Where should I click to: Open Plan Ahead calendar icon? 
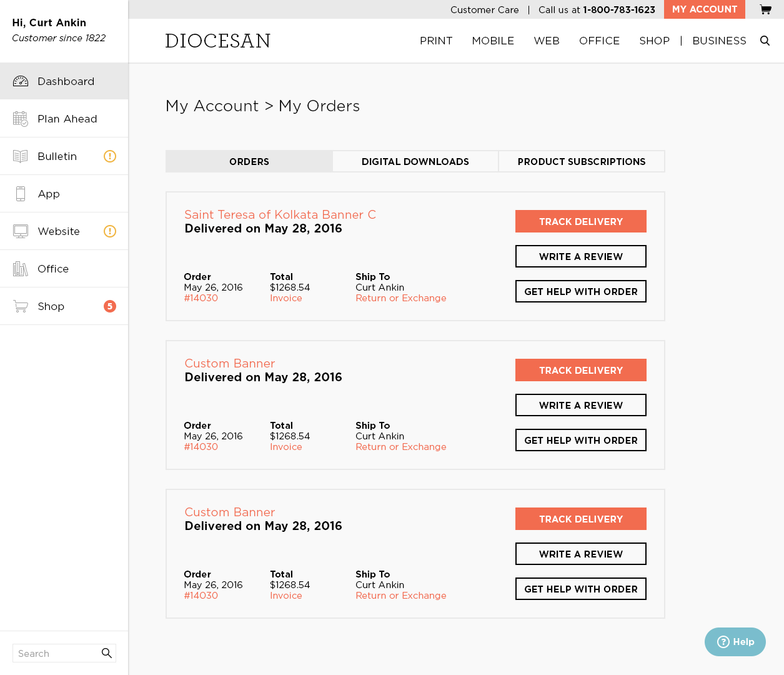tap(21, 119)
